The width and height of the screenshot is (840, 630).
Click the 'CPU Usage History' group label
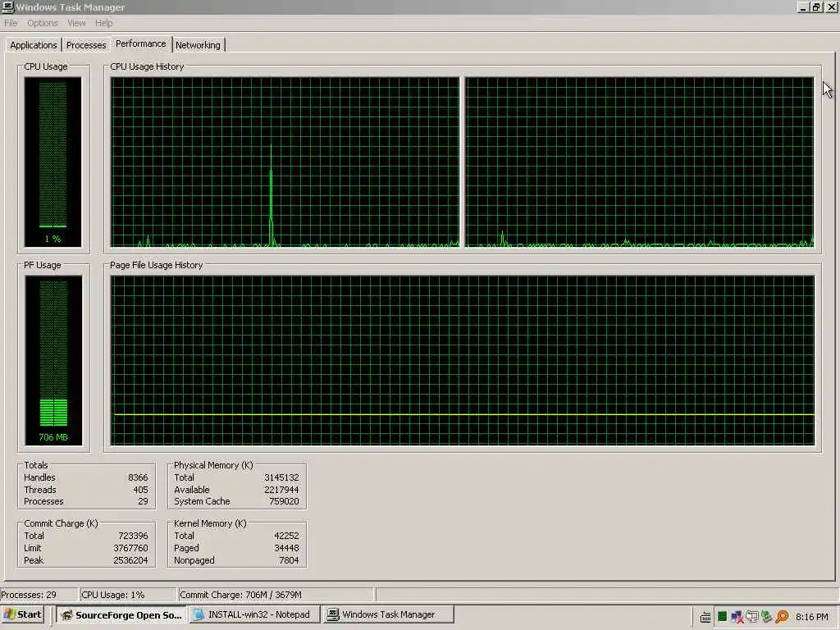[x=147, y=66]
